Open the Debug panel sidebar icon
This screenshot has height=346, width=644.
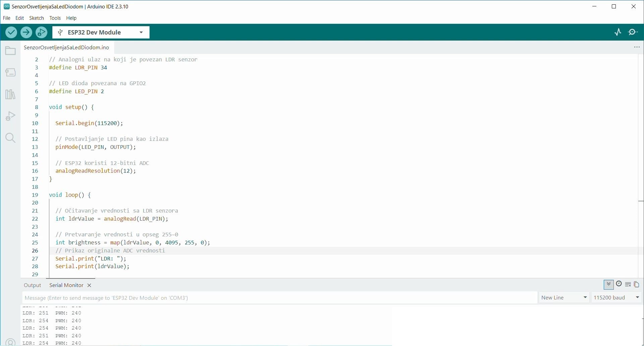click(10, 116)
